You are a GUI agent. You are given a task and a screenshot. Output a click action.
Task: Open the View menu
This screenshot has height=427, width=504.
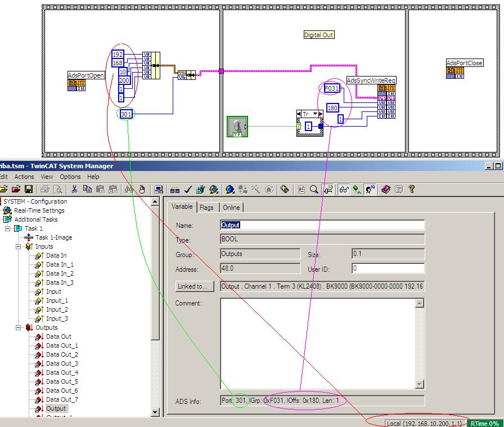47,177
